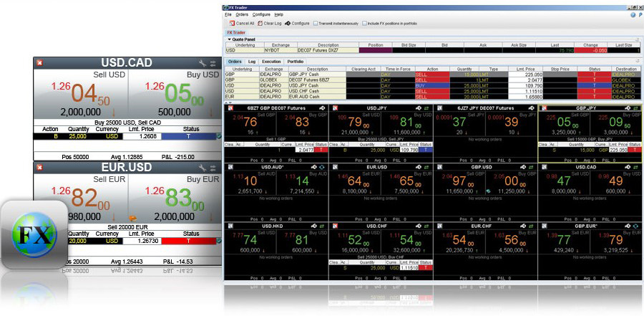Image resolution: width=644 pixels, height=316 pixels.
Task: Close the enlarged EUR.USD card with red X
Action: [x=39, y=168]
